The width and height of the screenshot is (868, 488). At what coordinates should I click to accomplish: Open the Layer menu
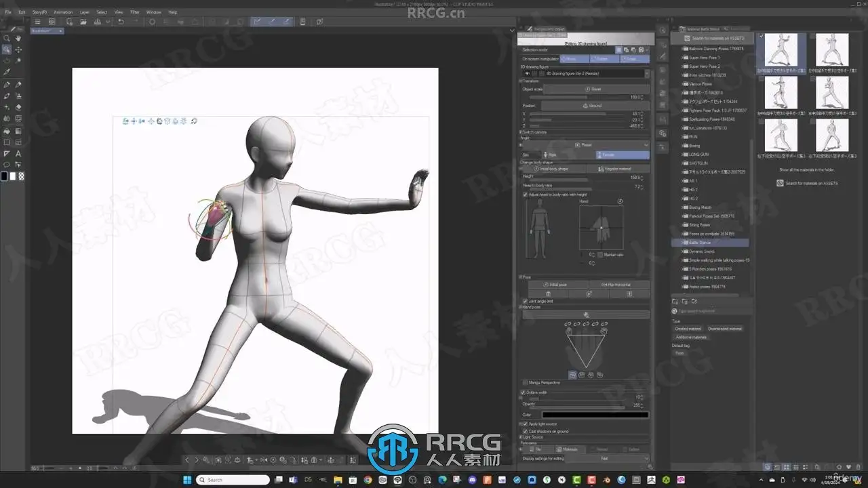point(85,12)
